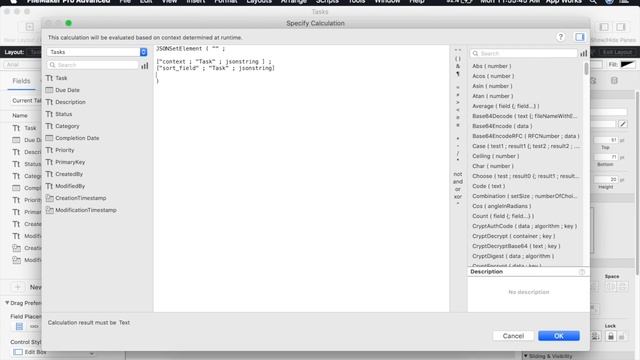The width and height of the screenshot is (640, 360).
Task: Insert the ampersand concatenation operator
Action: (x=458, y=66)
